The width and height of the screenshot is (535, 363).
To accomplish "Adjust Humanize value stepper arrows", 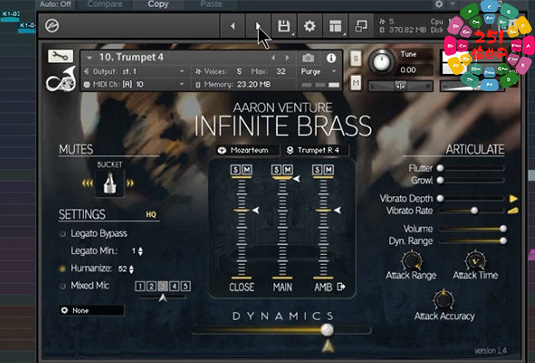I will click(131, 269).
